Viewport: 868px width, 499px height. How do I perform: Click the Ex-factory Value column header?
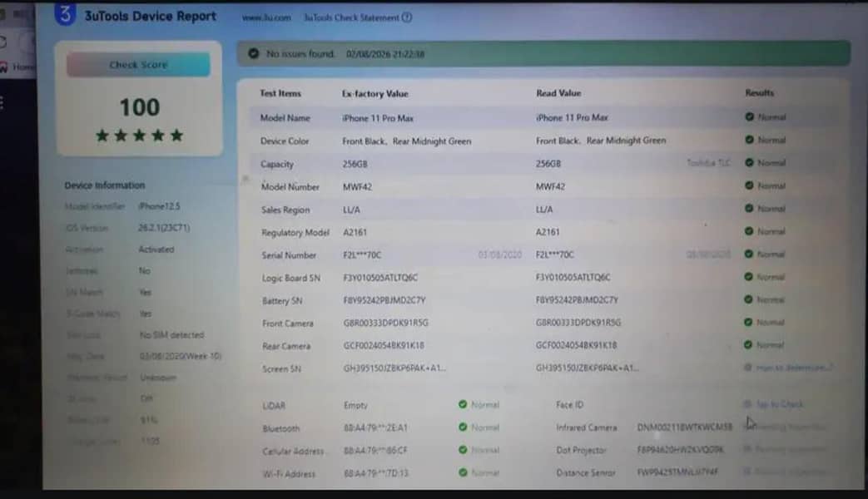(x=375, y=93)
